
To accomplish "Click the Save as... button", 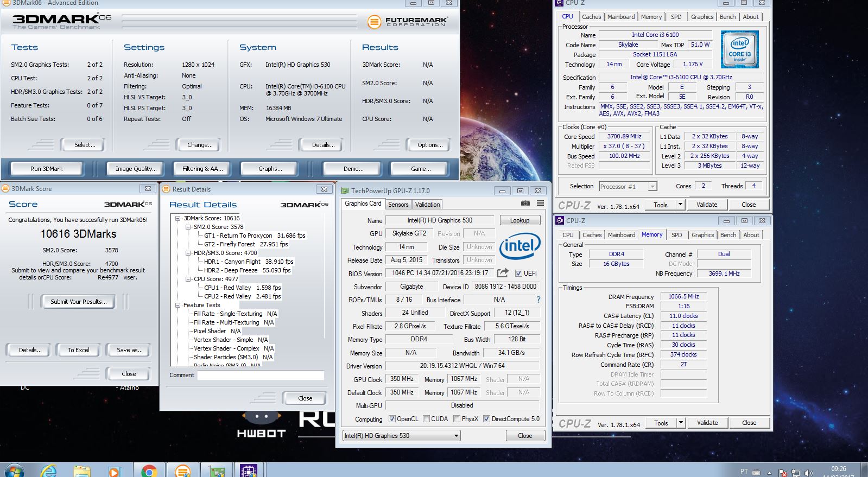I will [129, 350].
